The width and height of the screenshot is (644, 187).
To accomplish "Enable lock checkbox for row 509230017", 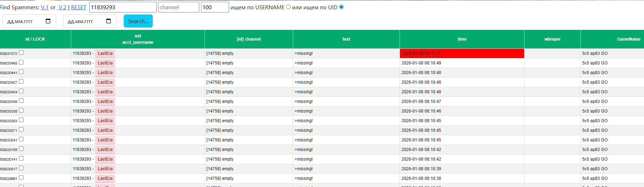I will click(21, 168).
